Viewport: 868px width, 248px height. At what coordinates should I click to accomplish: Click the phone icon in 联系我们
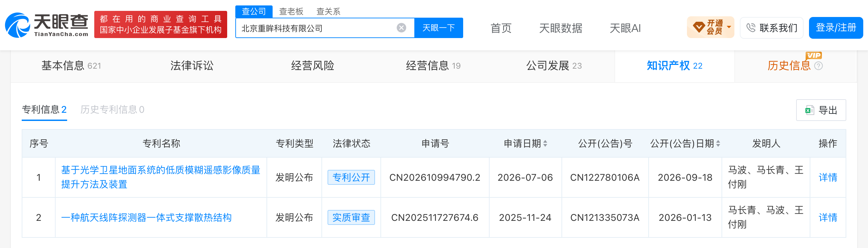[x=751, y=28]
